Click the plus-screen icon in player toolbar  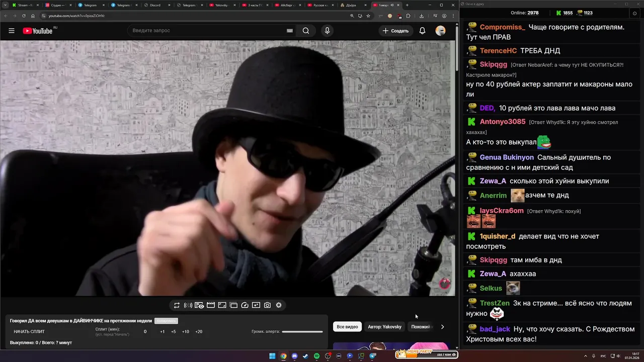pos(256,305)
